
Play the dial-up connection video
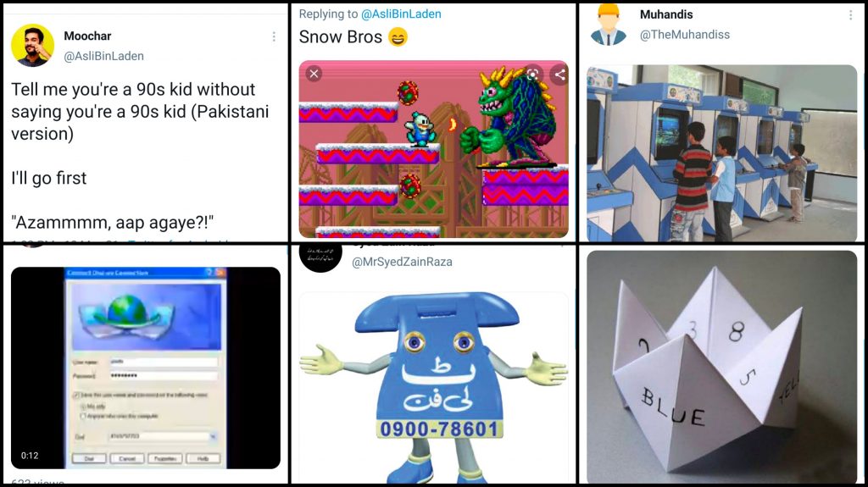pos(146,368)
